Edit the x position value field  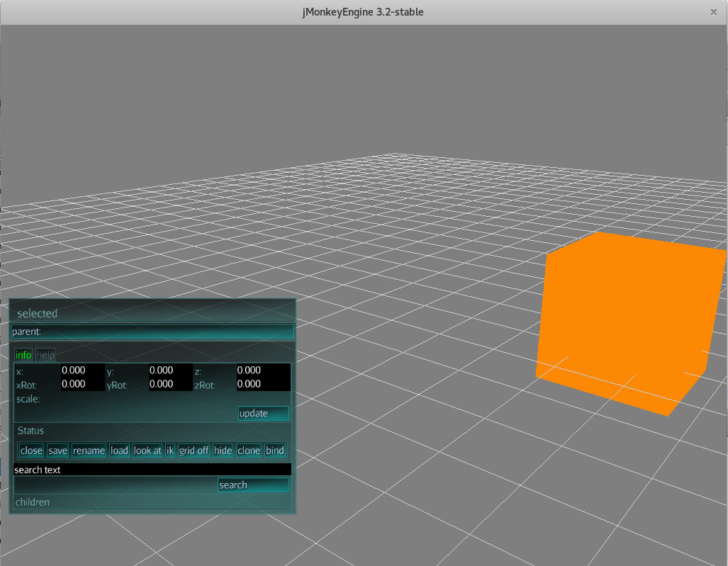point(83,370)
